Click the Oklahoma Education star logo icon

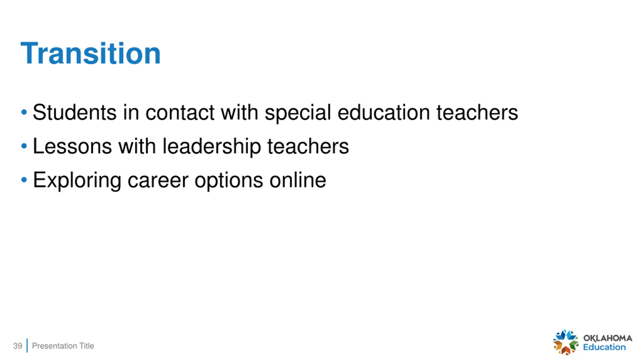pyautogui.click(x=566, y=342)
